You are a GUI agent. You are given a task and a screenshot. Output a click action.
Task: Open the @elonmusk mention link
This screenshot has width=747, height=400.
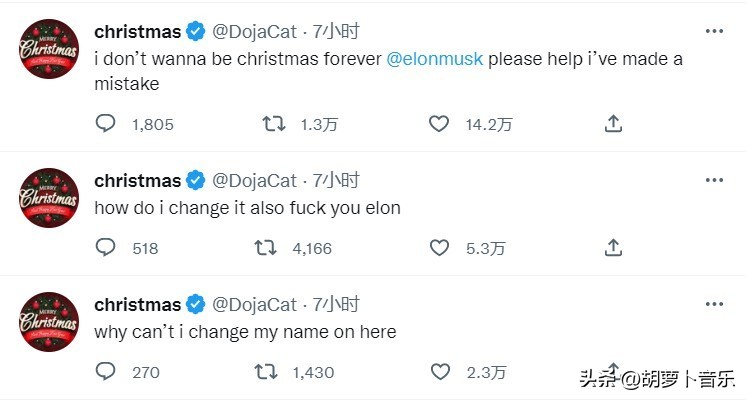434,59
